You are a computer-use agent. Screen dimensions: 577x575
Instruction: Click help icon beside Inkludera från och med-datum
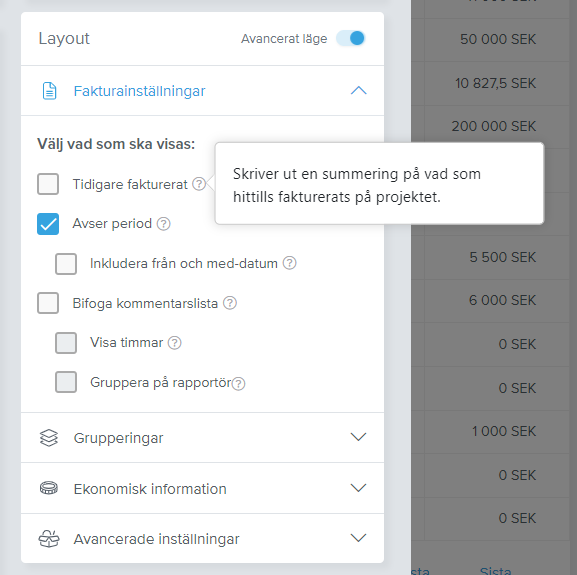pyautogui.click(x=290, y=263)
